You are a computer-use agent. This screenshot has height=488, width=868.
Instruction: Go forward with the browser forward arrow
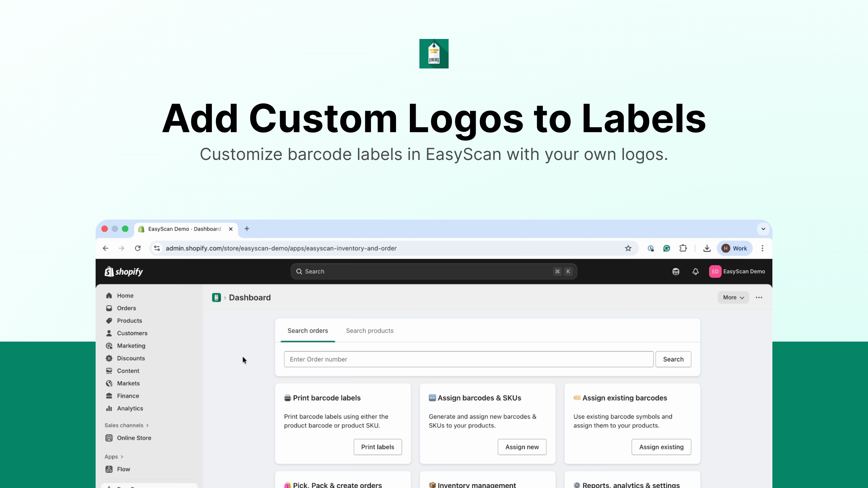pyautogui.click(x=121, y=248)
